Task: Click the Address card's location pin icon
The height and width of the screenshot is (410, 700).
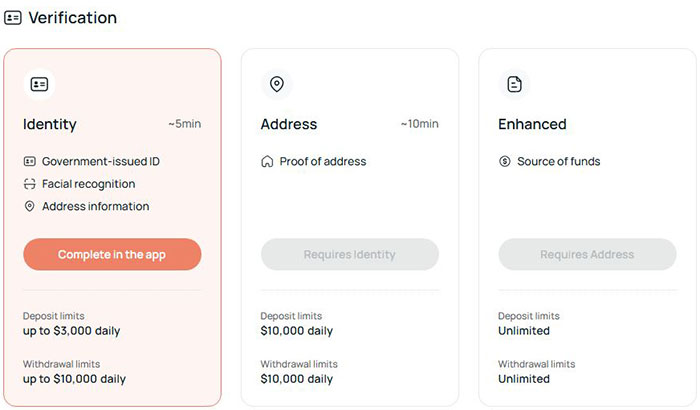Action: (x=277, y=84)
